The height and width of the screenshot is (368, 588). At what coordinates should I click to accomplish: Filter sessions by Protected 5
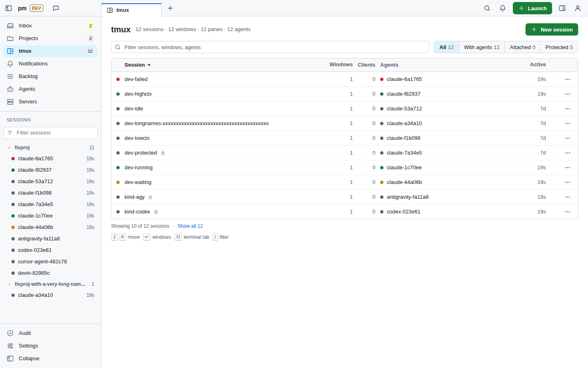click(559, 47)
